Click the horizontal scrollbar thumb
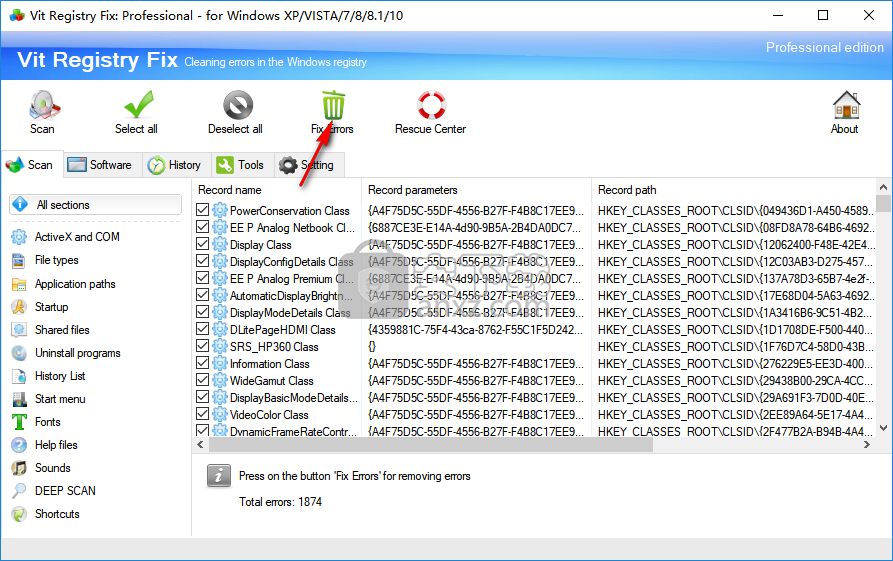This screenshot has width=893, height=561. point(431,445)
